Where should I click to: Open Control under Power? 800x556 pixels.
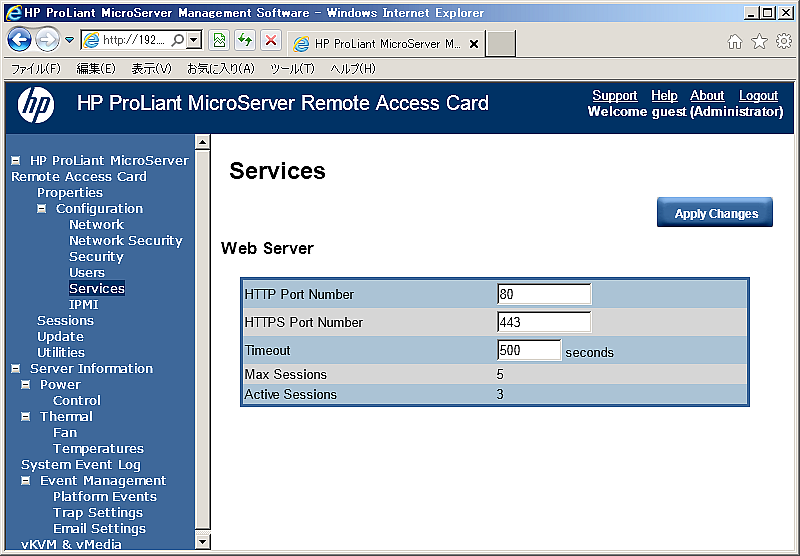click(x=77, y=400)
